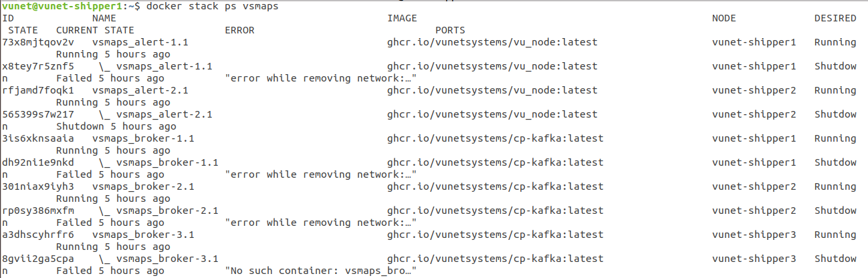The width and height of the screenshot is (868, 278).
Task: Click the vunet-shipper3 node on the a3dhscyhrfr6 row
Action: point(754,235)
